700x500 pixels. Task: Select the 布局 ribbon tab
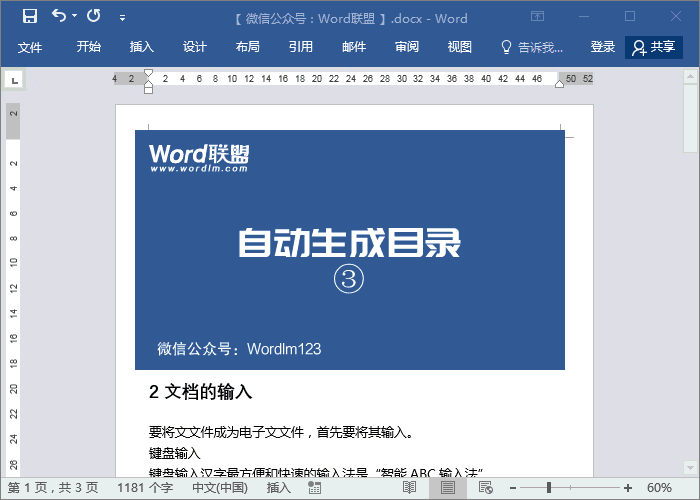[247, 46]
